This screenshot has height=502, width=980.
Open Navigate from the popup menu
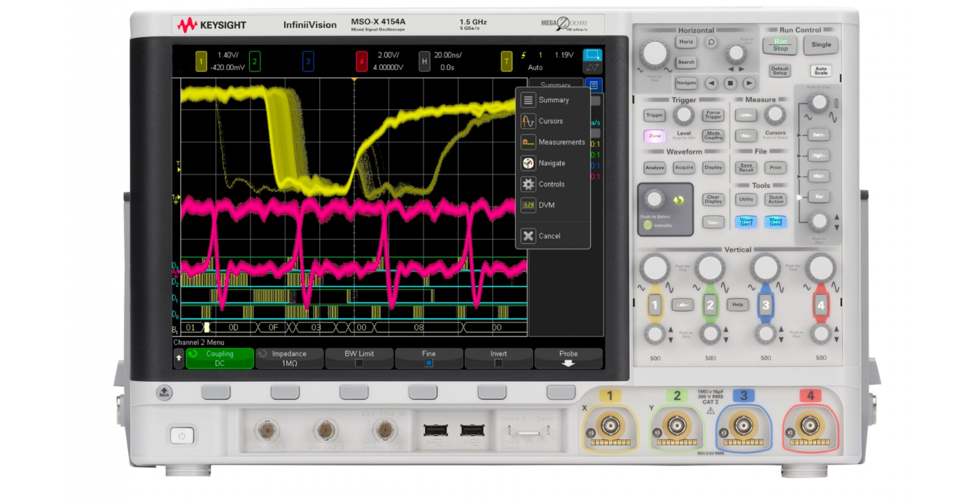pyautogui.click(x=553, y=163)
